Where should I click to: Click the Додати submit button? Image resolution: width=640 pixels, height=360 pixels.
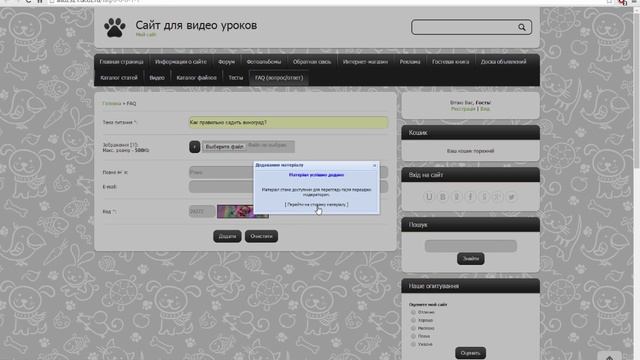[x=227, y=236]
